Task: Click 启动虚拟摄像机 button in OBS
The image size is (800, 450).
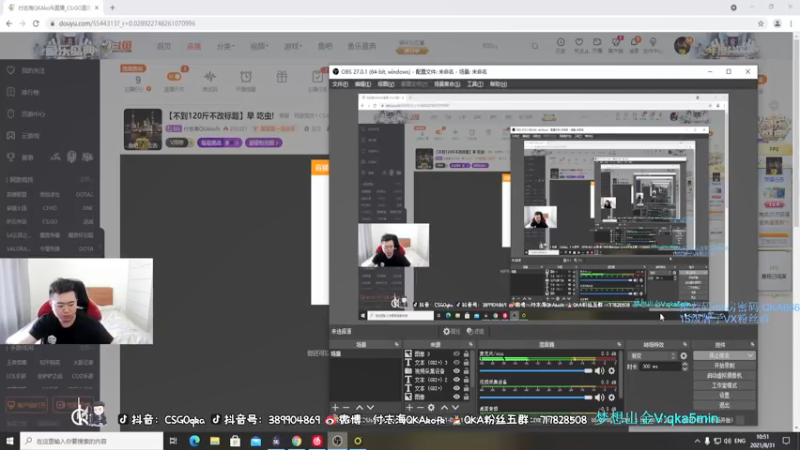Action: [724, 375]
